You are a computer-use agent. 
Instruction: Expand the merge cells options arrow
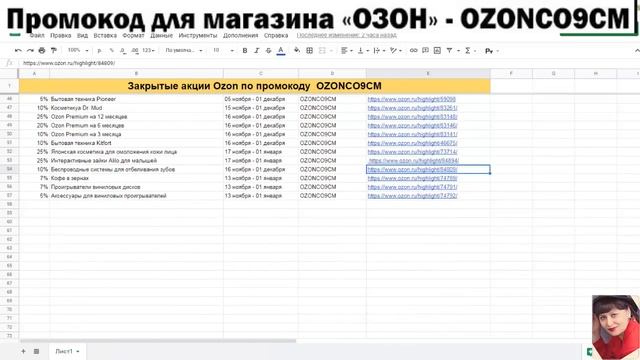331,51
